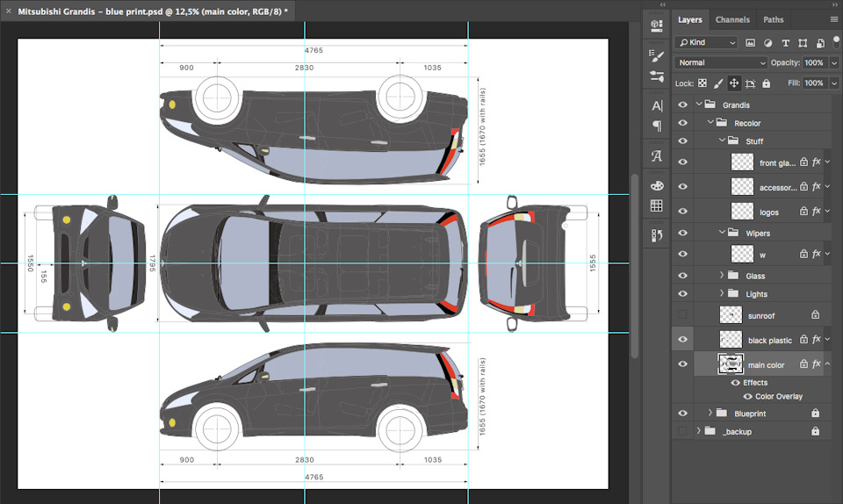Click fx icon on black plastic layer

[x=816, y=339]
